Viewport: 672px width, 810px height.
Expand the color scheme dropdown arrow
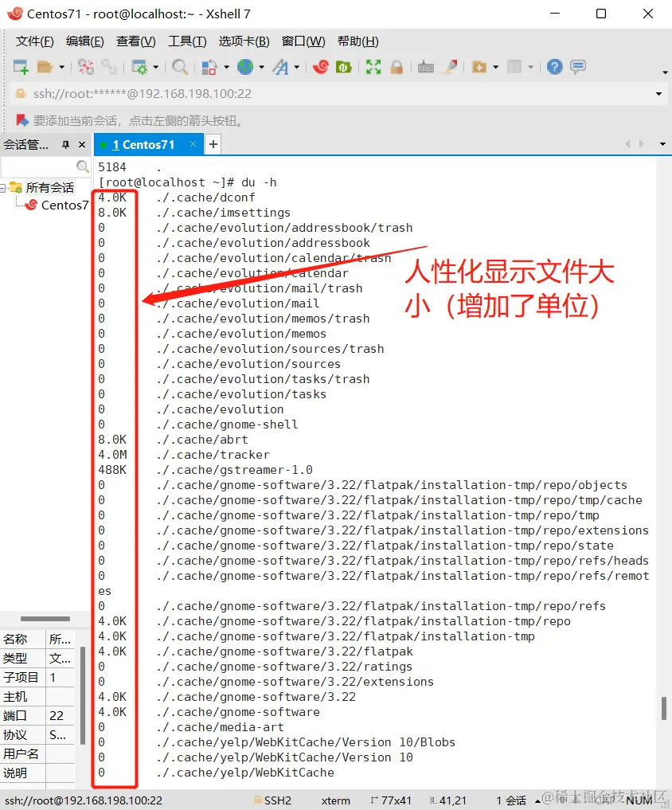pyautogui.click(x=226, y=67)
